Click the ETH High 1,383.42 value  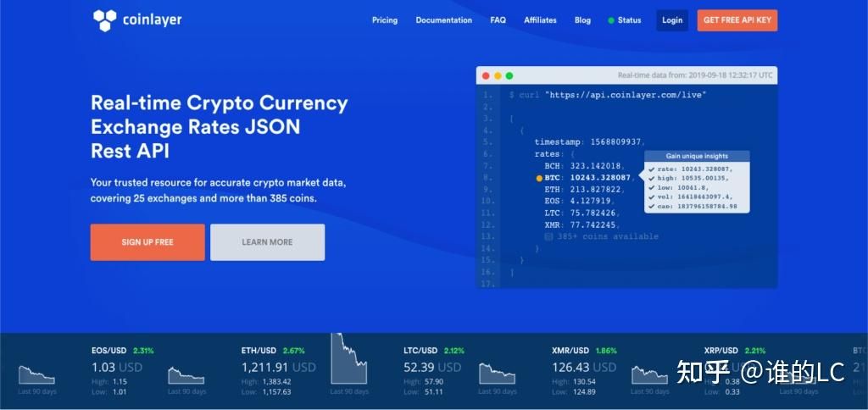(275, 382)
